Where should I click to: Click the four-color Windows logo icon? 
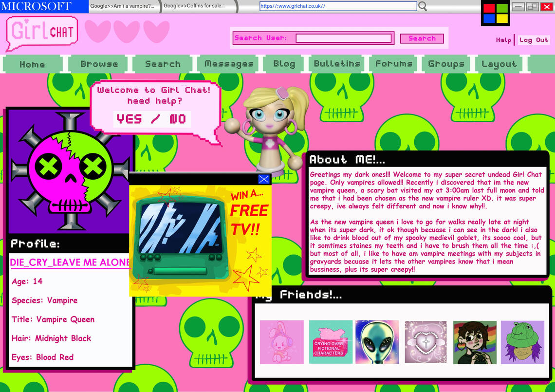pos(496,13)
